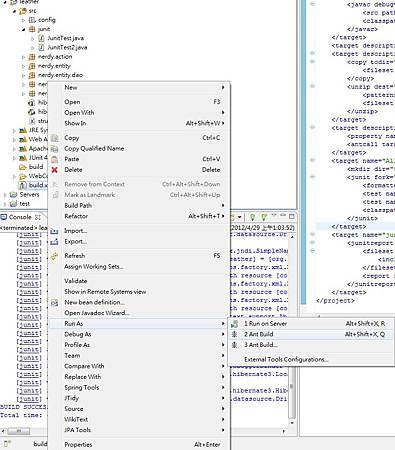Select Build Path in context menu
The height and width of the screenshot is (450, 395).
click(x=139, y=206)
